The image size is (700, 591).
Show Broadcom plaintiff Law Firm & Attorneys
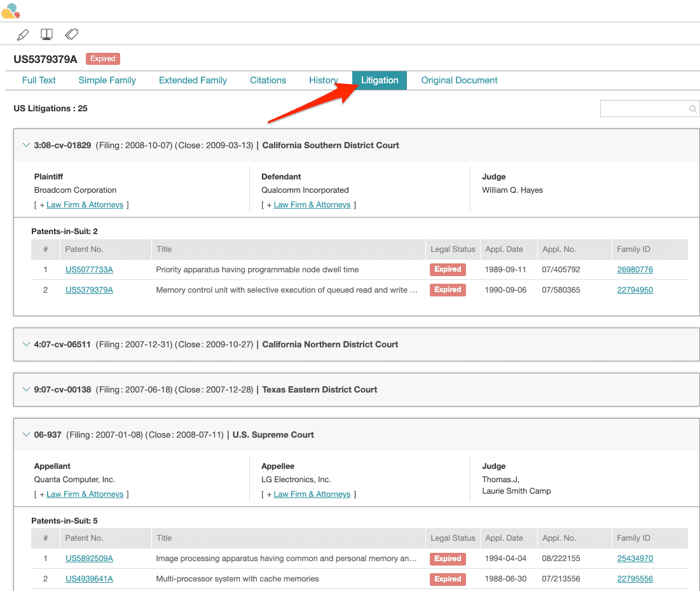coord(85,205)
